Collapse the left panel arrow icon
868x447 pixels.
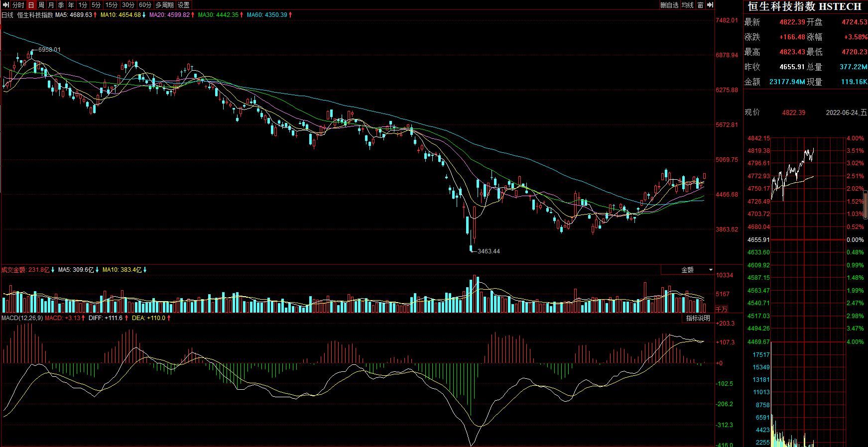[6, 5]
